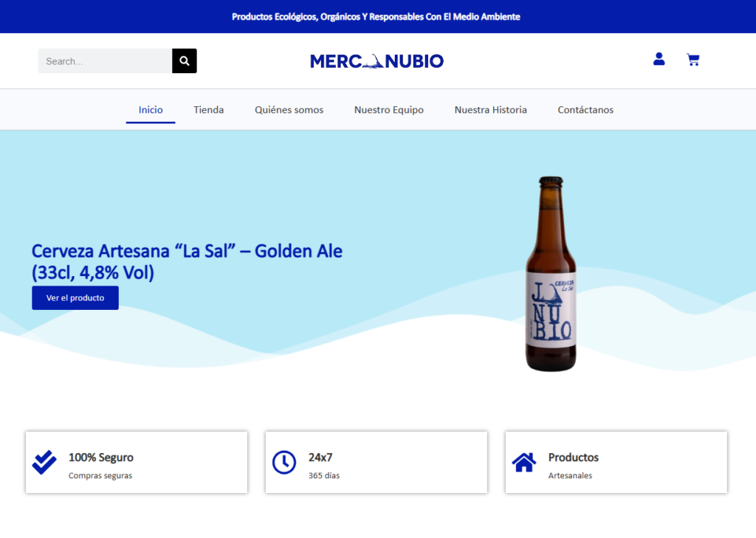Image resolution: width=756 pixels, height=538 pixels.
Task: Click the MercaNubio logo
Action: [377, 61]
